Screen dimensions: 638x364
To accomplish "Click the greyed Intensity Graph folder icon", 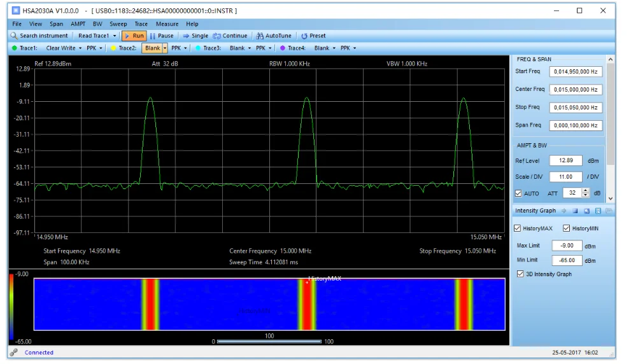I will [x=609, y=211].
